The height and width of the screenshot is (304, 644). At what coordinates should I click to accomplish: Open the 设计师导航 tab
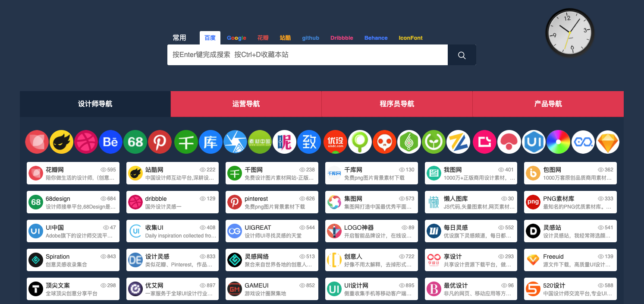(95, 104)
